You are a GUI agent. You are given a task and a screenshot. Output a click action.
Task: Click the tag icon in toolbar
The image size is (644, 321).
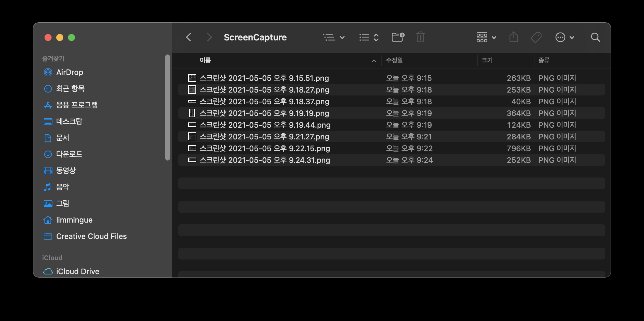(x=536, y=37)
